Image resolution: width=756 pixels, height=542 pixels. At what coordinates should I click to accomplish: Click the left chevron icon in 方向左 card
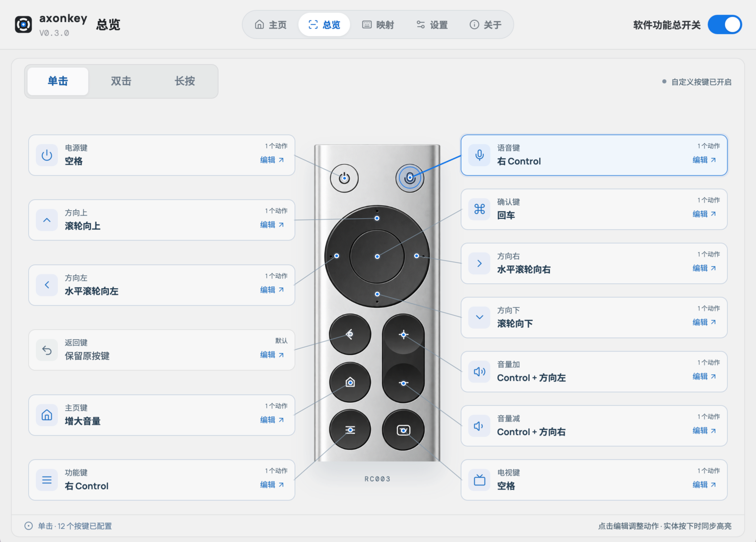point(47,285)
